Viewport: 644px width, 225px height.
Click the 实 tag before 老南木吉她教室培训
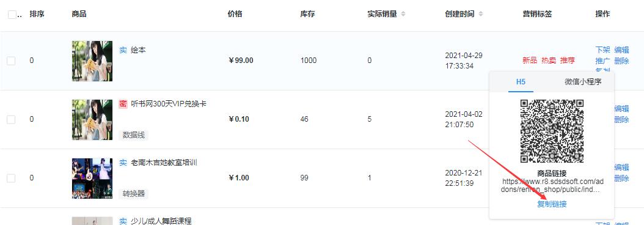123,163
